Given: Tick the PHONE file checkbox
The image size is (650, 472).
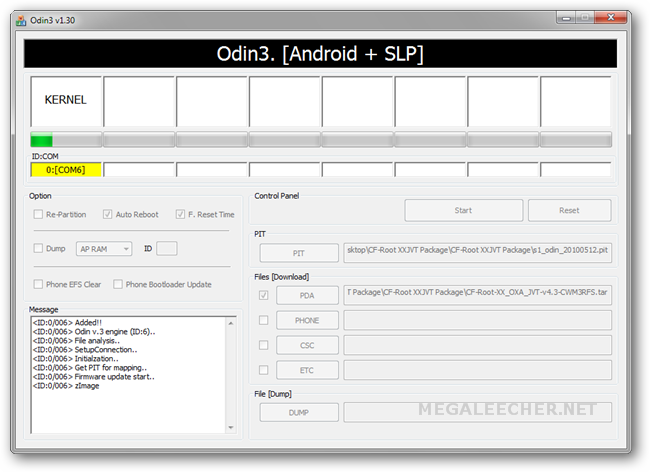Looking at the screenshot, I should point(263,320).
